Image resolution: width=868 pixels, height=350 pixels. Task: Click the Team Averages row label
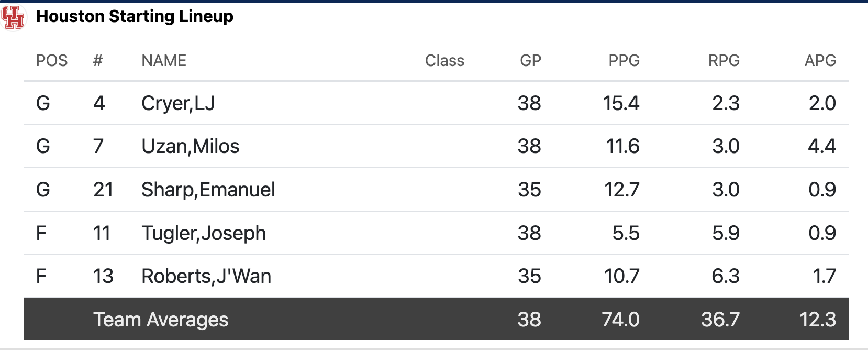point(161,320)
